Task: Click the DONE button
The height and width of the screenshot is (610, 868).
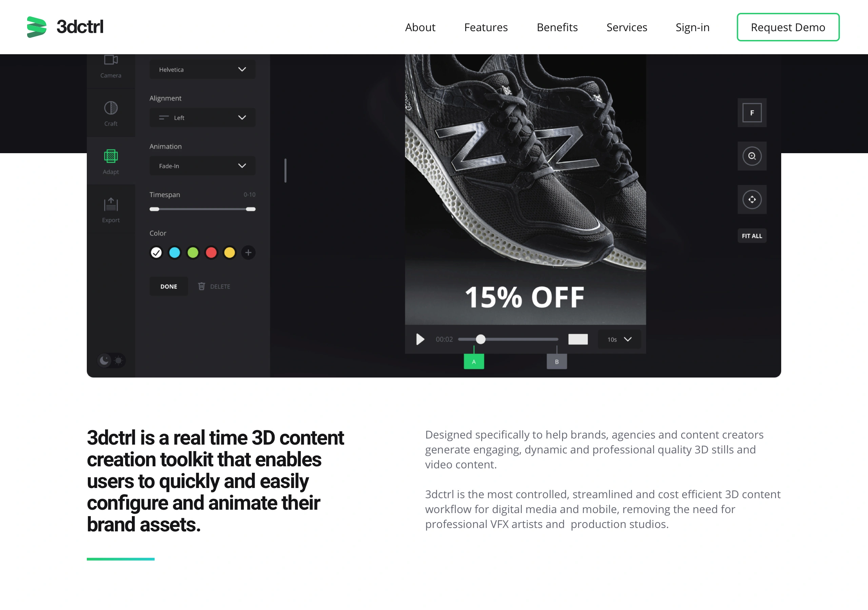Action: click(x=169, y=286)
